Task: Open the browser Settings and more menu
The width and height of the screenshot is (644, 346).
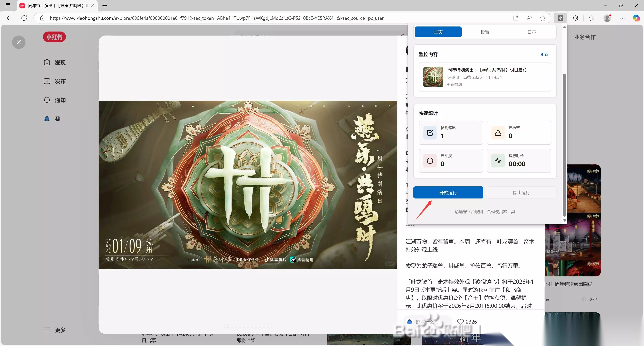Action: [x=623, y=18]
